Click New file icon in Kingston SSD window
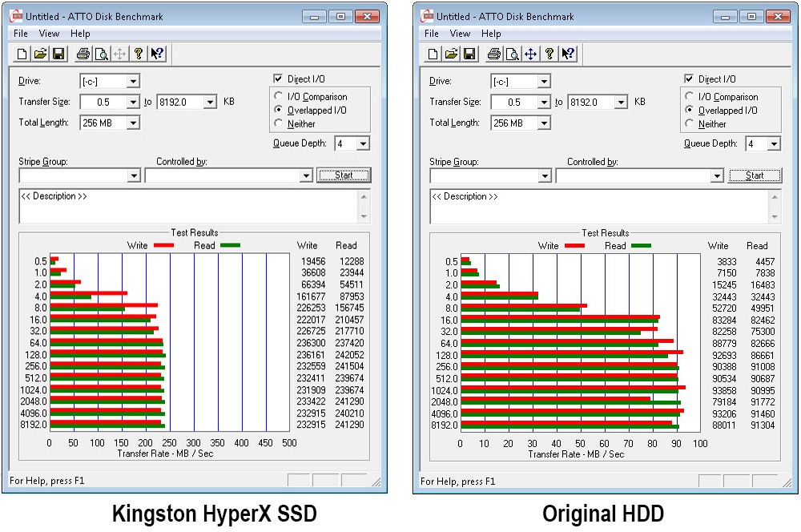 click(x=22, y=54)
